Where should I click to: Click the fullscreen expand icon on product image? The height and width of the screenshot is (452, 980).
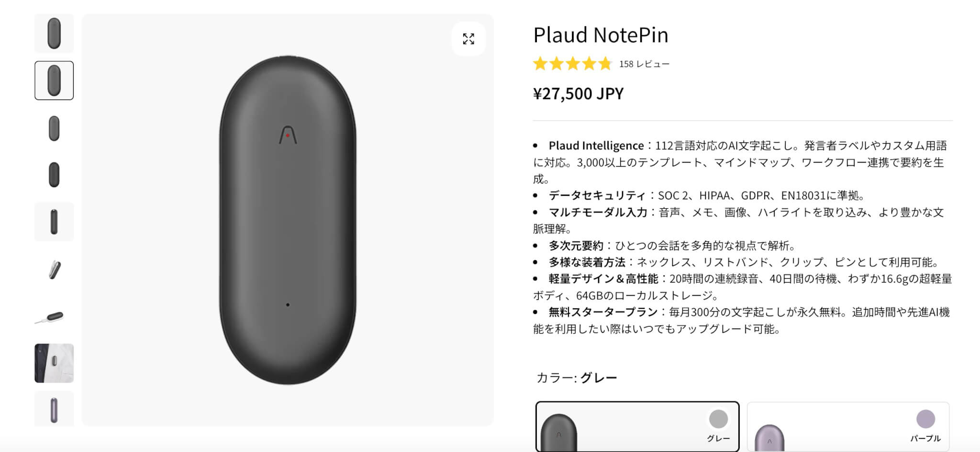pos(468,39)
